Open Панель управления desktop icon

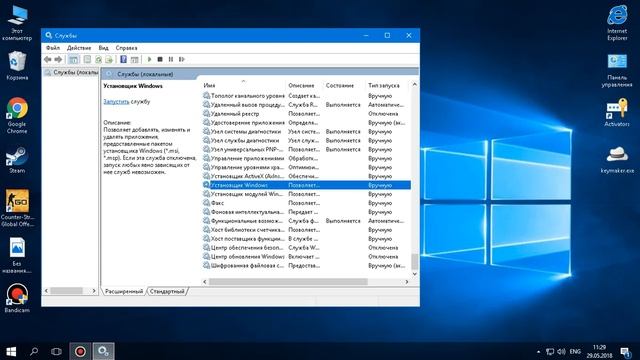click(x=617, y=71)
